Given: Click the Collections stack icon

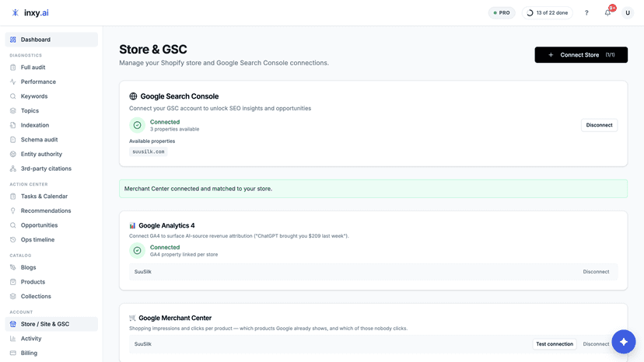Looking at the screenshot, I should 13,296.
